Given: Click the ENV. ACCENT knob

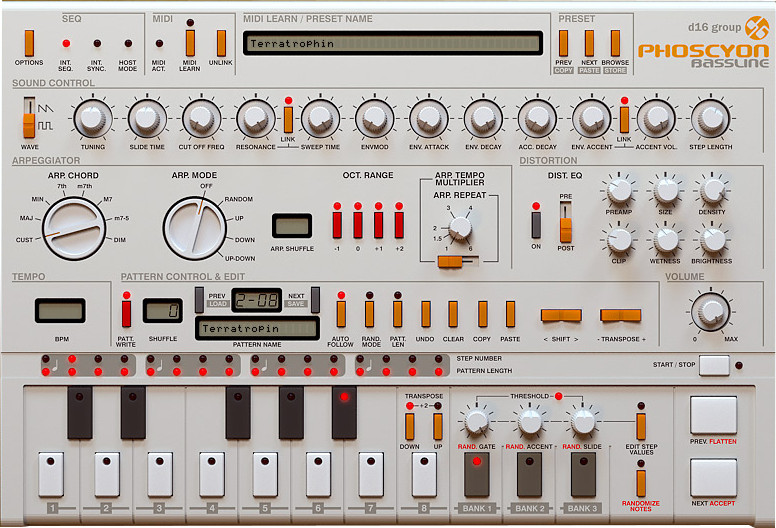Looking at the screenshot, I should coord(591,118).
